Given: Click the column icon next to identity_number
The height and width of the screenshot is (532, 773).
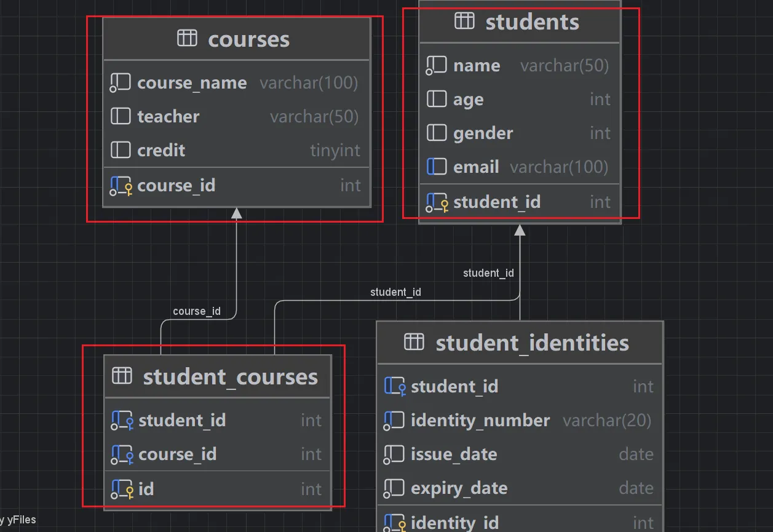Looking at the screenshot, I should [394, 421].
